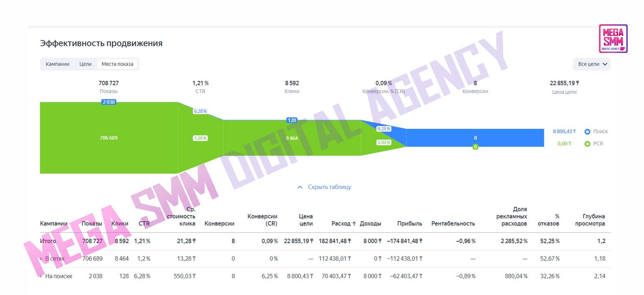Sort by the Рентабельность column header
The image size is (644, 295).
point(453,224)
